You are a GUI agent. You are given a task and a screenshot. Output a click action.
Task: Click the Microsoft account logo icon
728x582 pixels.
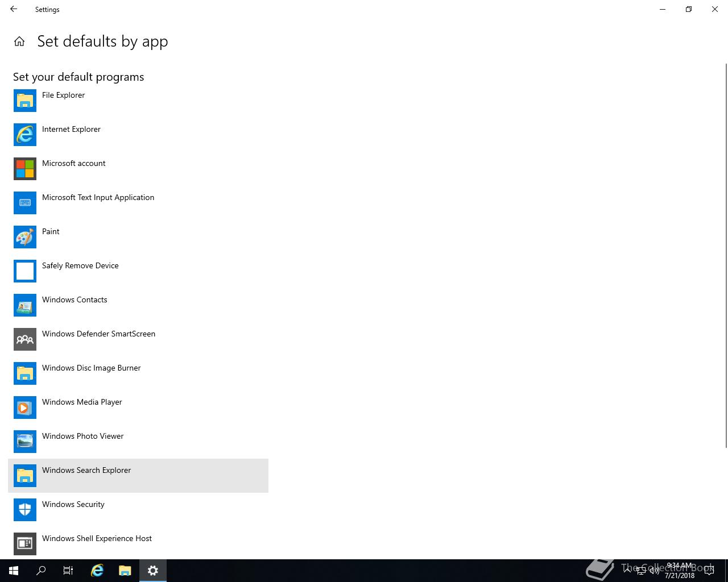pos(25,169)
